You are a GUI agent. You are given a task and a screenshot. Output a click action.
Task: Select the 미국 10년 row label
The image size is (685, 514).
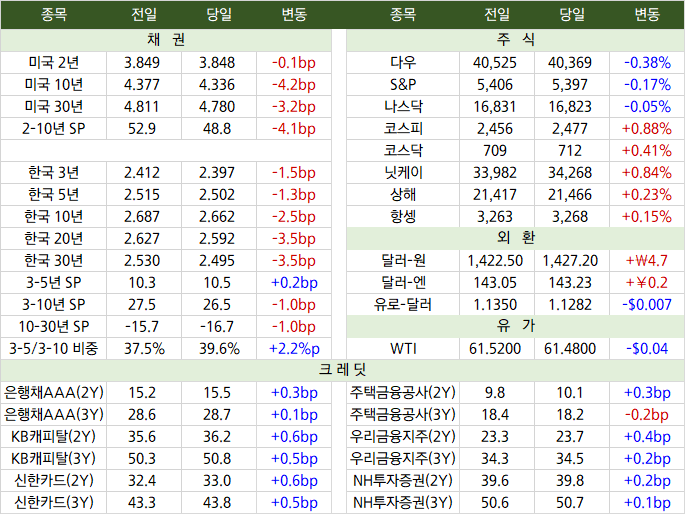[x=54, y=85]
